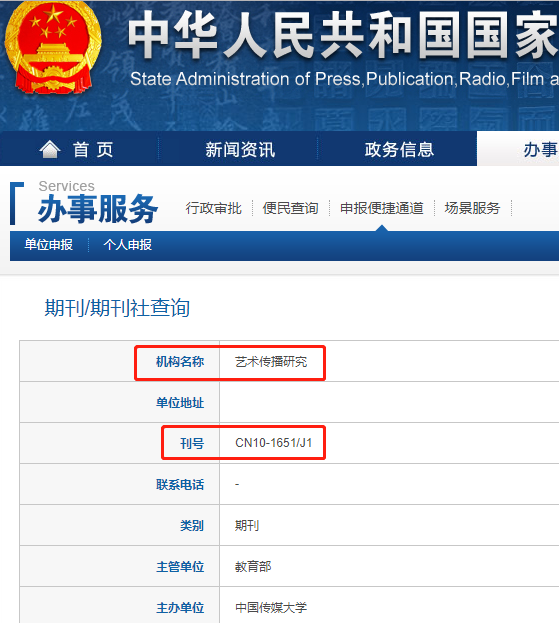The width and height of the screenshot is (559, 623).
Task: Click the 办事服务 section title
Action: point(98,209)
